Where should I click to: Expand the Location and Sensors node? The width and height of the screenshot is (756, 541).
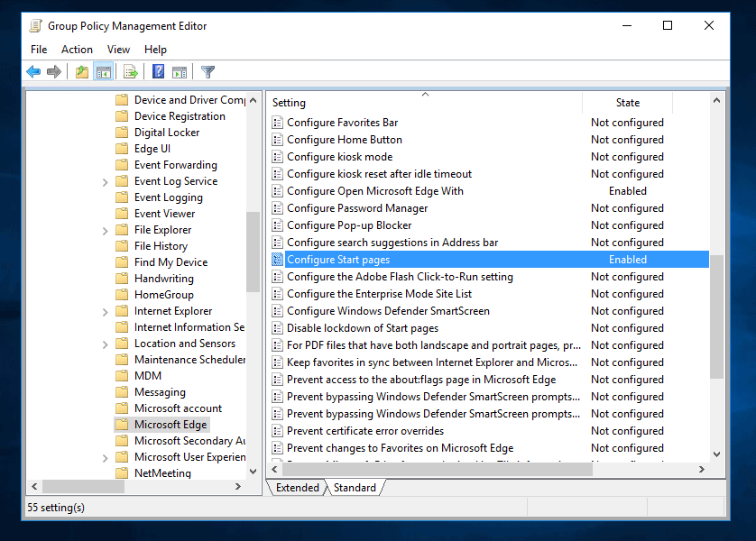pyautogui.click(x=106, y=344)
